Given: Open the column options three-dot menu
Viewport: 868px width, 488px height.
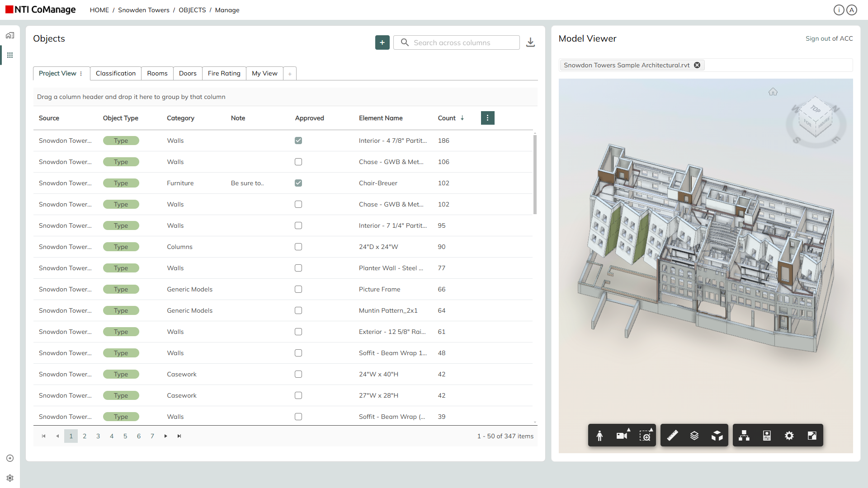Looking at the screenshot, I should [487, 118].
